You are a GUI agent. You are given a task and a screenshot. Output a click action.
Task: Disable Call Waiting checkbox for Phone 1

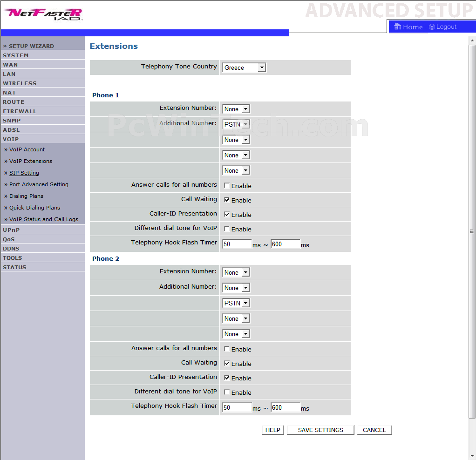point(227,200)
